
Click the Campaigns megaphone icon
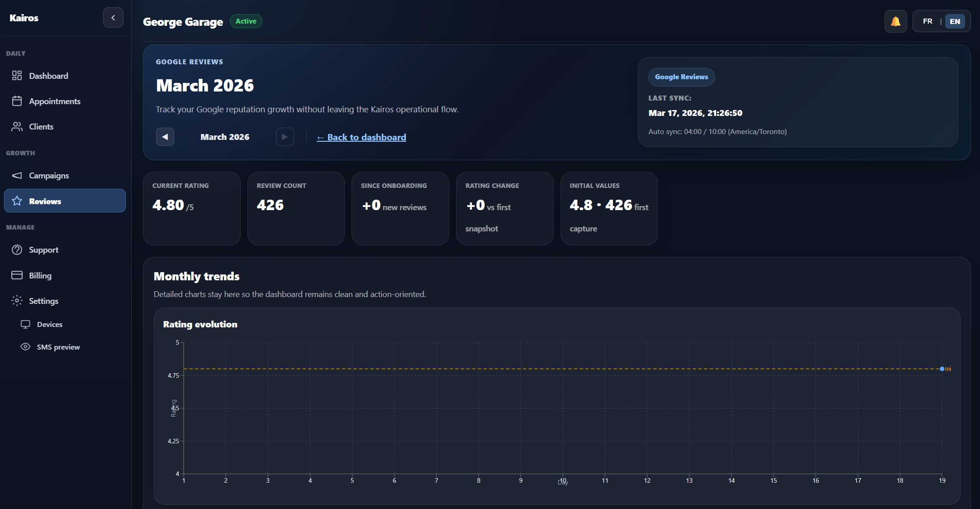(x=17, y=175)
